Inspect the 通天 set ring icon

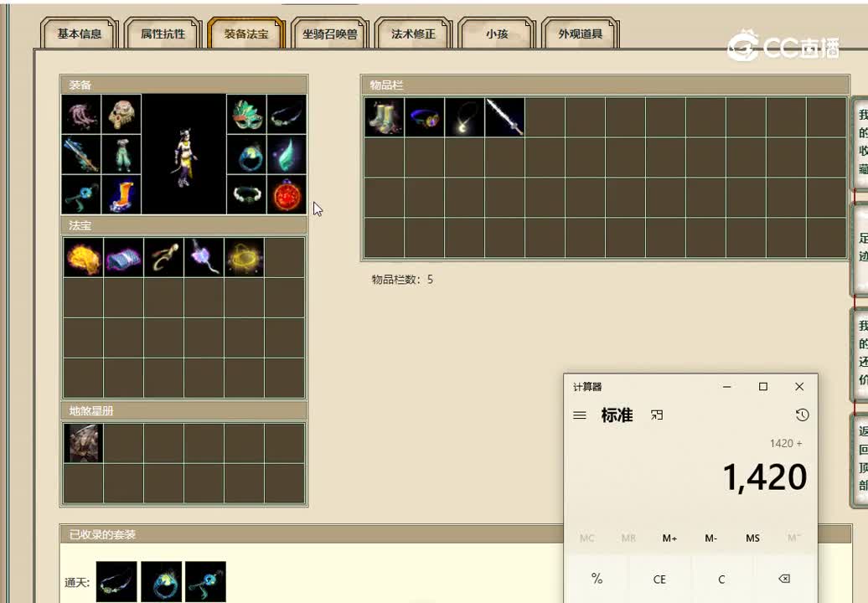coord(161,581)
